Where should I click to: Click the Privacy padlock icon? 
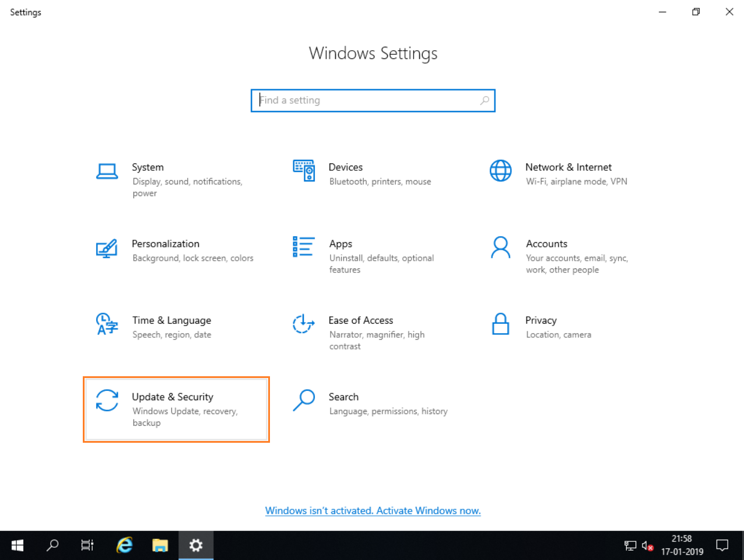(x=501, y=324)
